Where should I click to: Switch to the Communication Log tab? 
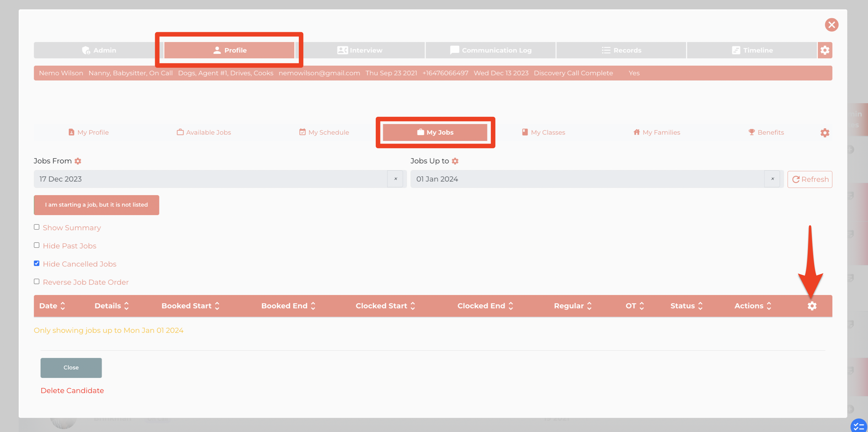pos(490,50)
